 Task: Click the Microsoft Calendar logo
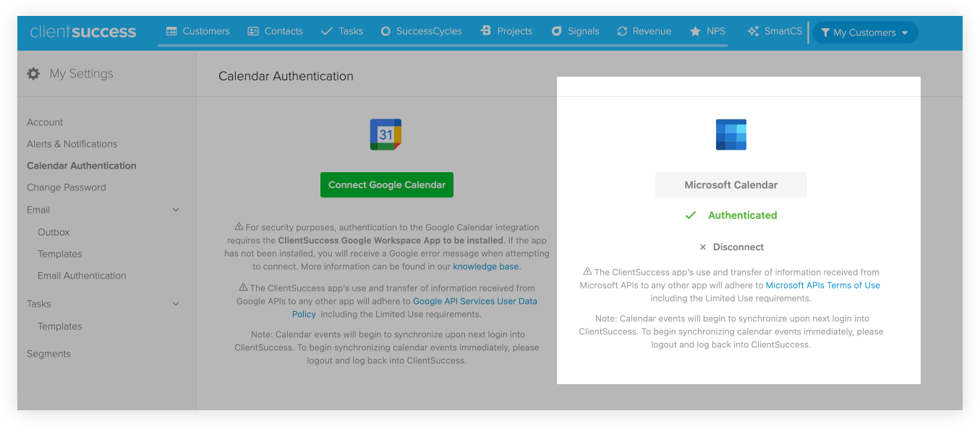[731, 135]
